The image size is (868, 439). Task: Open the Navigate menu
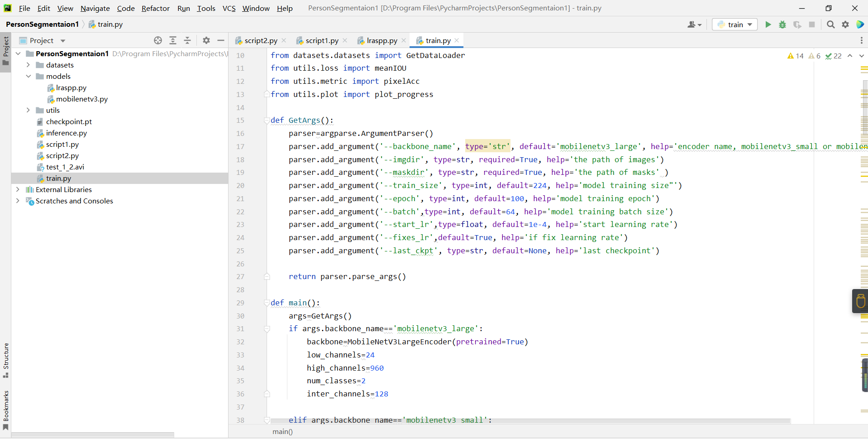pyautogui.click(x=95, y=8)
